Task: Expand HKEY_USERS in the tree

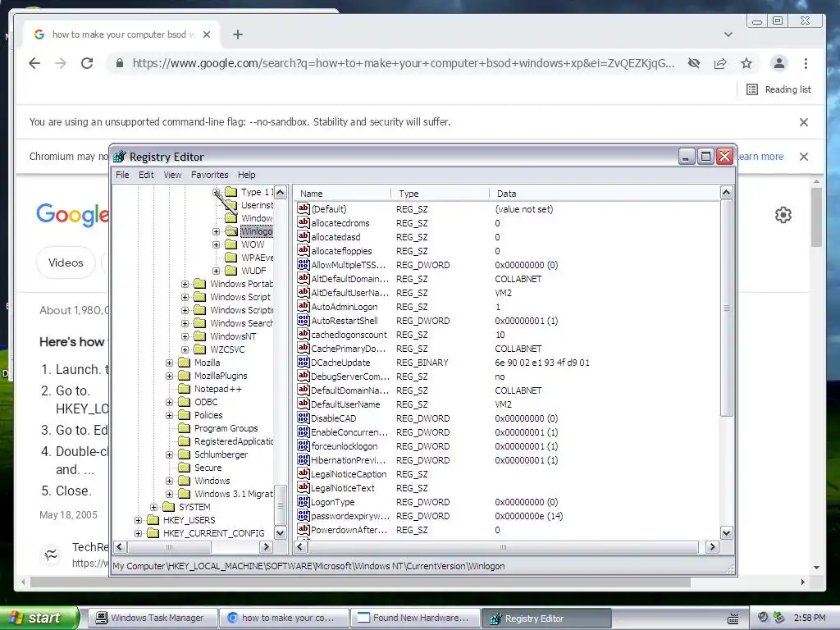Action: 138,520
